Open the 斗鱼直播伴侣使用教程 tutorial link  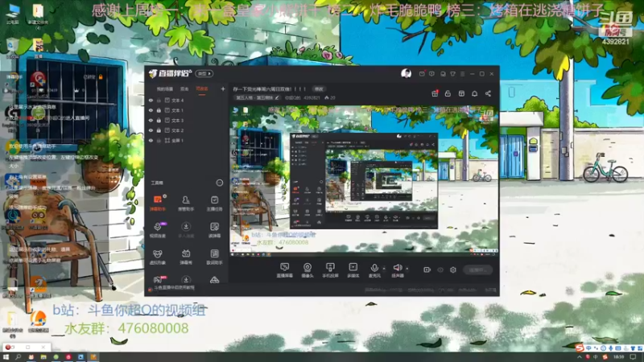pyautogui.click(x=174, y=288)
